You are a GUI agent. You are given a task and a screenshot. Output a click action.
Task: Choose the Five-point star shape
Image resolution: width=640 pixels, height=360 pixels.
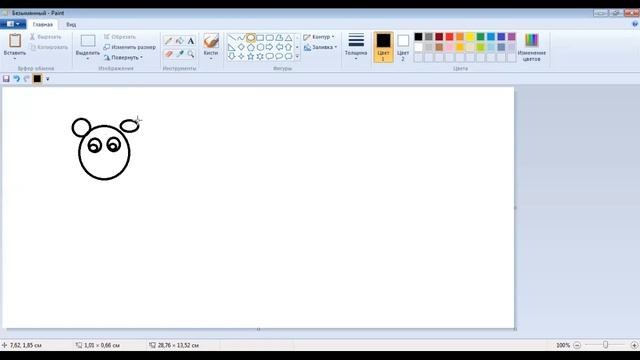coord(251,56)
